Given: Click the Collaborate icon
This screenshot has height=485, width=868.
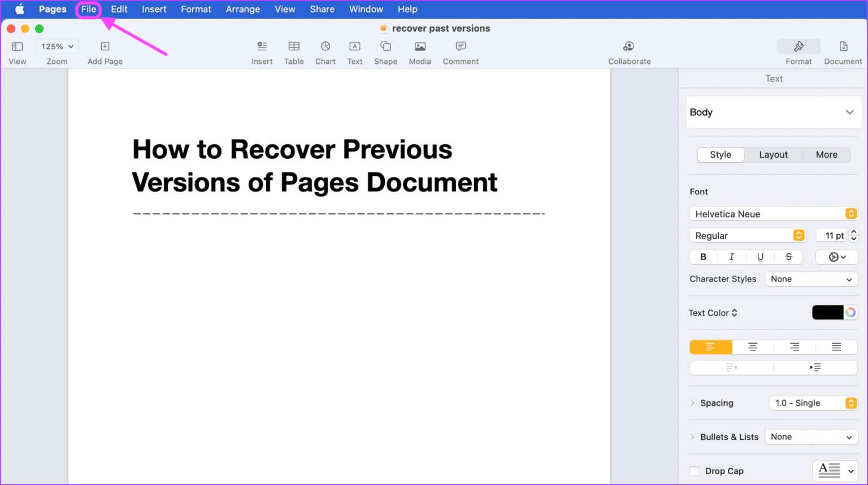Looking at the screenshot, I should [x=628, y=46].
